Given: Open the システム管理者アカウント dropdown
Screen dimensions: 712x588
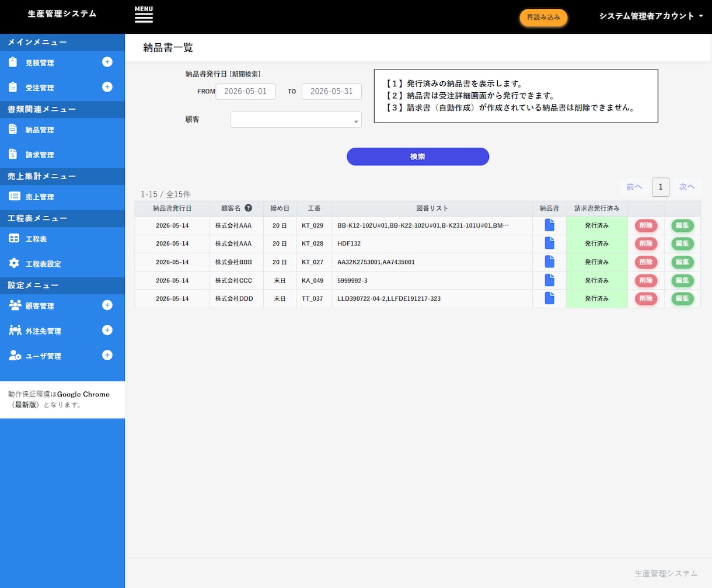Looking at the screenshot, I should 651,16.
